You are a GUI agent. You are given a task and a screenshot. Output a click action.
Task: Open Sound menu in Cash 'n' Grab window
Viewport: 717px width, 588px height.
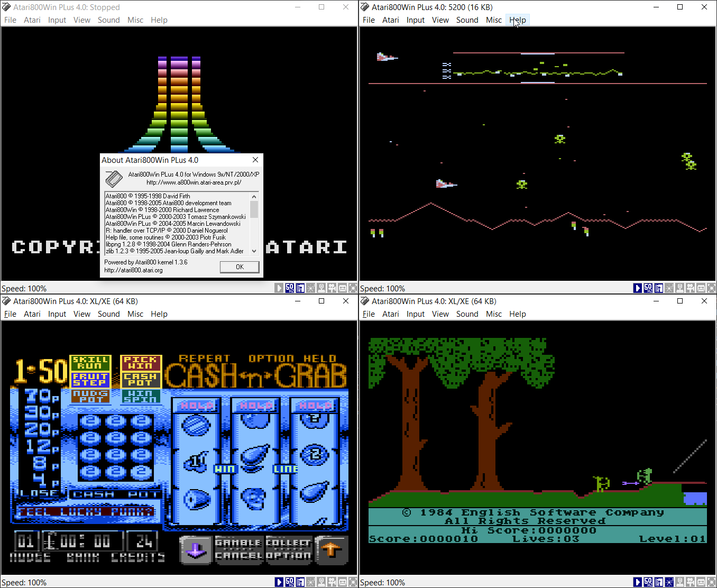point(109,314)
